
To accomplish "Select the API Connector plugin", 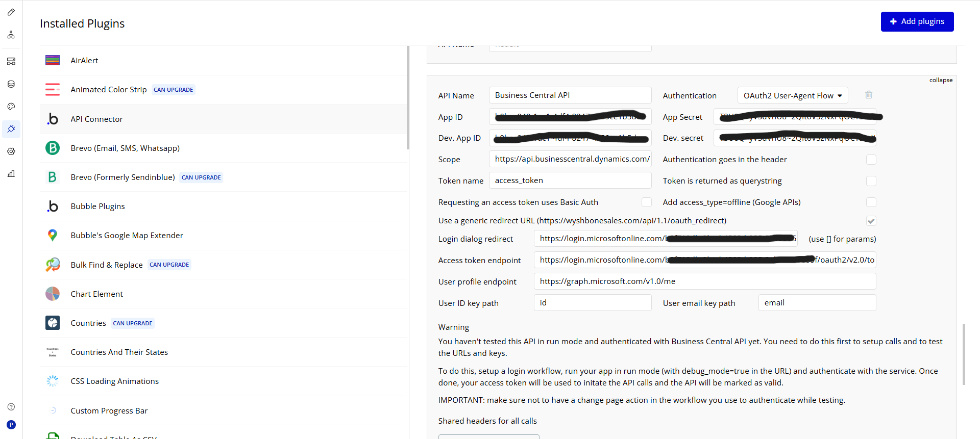I will (x=224, y=119).
